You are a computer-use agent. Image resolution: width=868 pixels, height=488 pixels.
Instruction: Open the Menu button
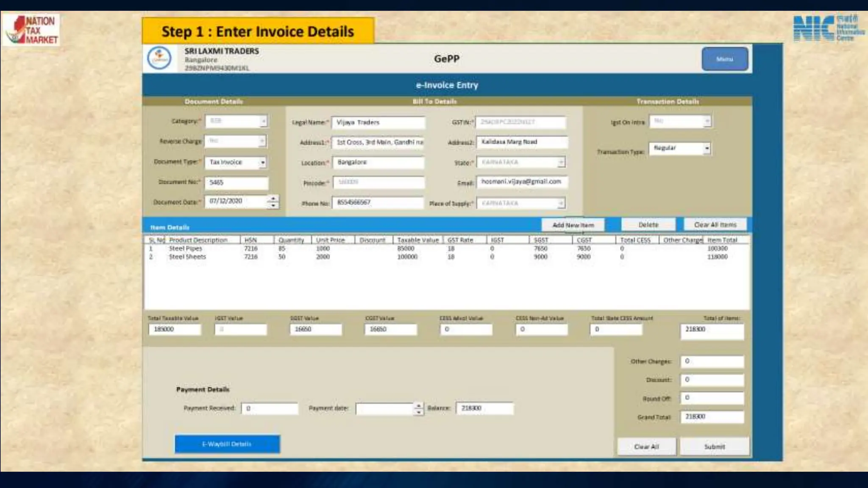click(x=724, y=59)
